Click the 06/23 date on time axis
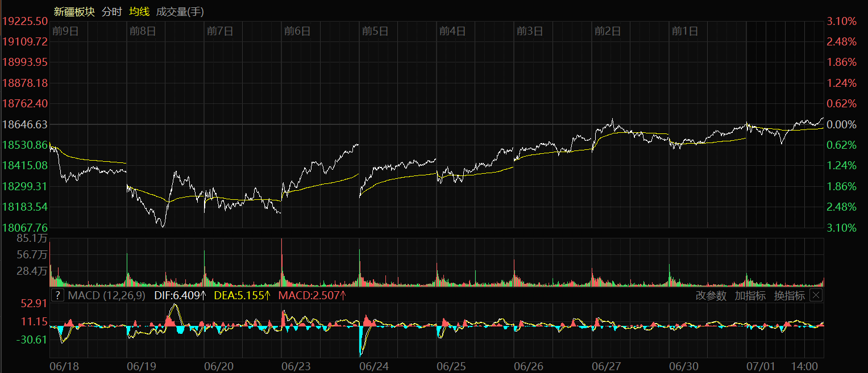868x373 pixels. click(296, 366)
